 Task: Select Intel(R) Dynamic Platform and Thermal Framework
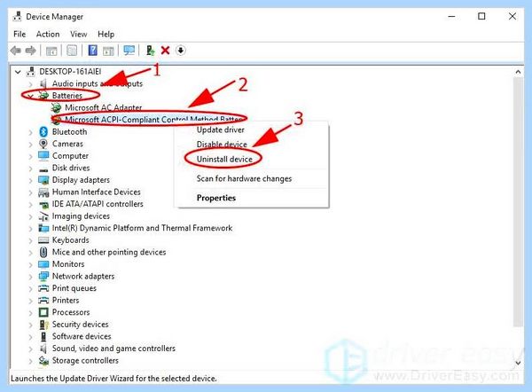pyautogui.click(x=142, y=228)
